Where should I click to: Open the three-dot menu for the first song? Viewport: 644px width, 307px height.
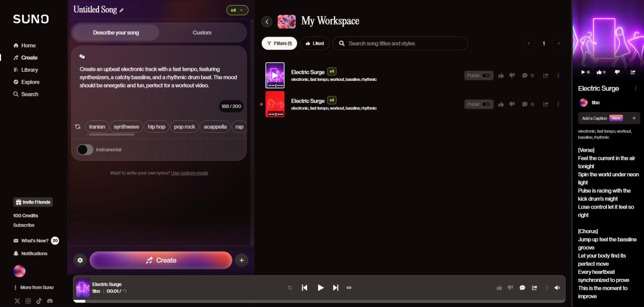click(557, 75)
